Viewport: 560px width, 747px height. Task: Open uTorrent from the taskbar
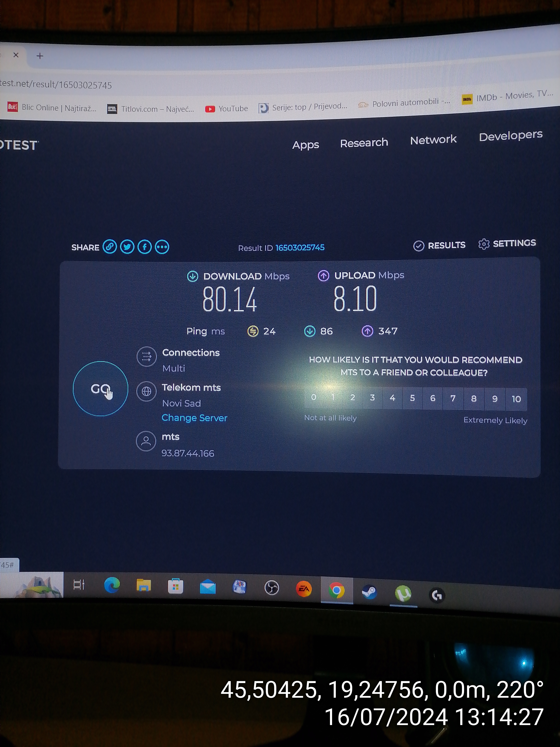[403, 593]
